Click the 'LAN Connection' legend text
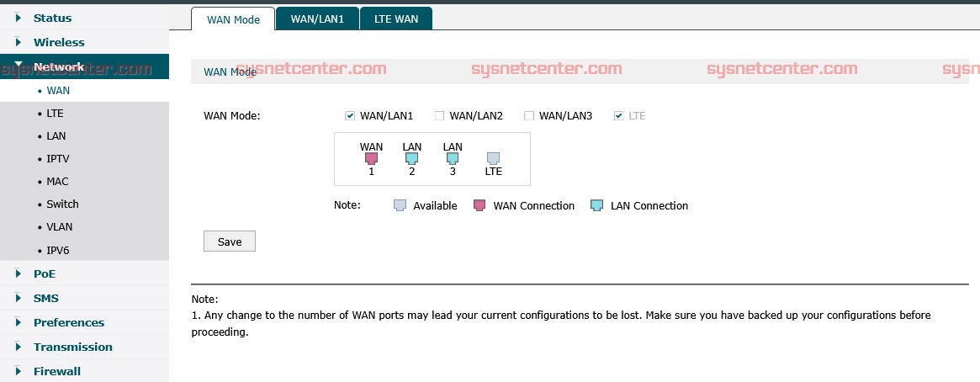The height and width of the screenshot is (382, 980). click(x=649, y=205)
